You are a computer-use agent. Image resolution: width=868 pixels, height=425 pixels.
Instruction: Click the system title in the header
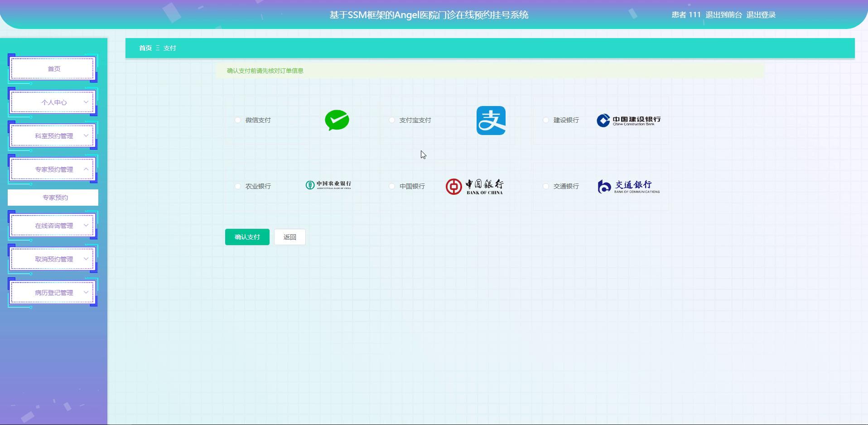429,15
